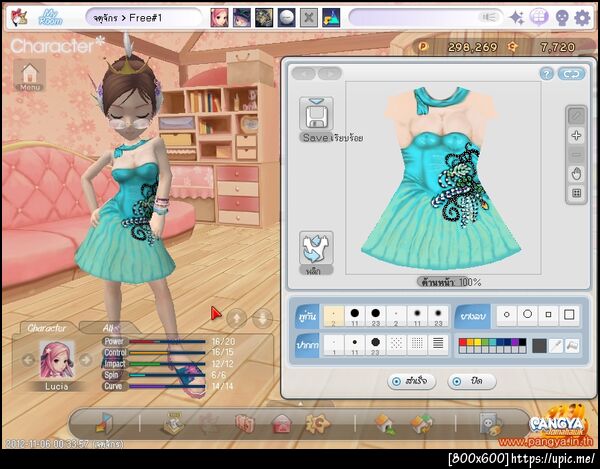Click the settings gear icon
The image size is (600, 469).
(x=582, y=18)
